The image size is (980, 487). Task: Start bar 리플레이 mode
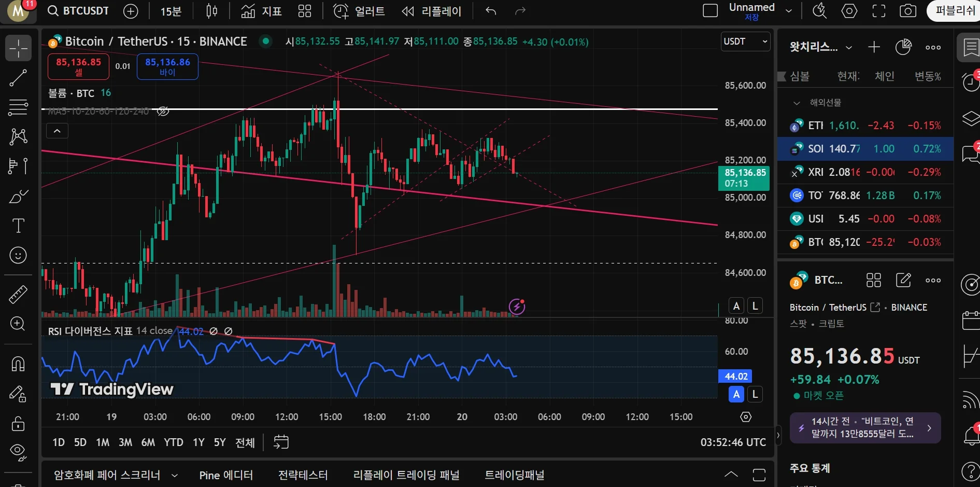(x=432, y=11)
